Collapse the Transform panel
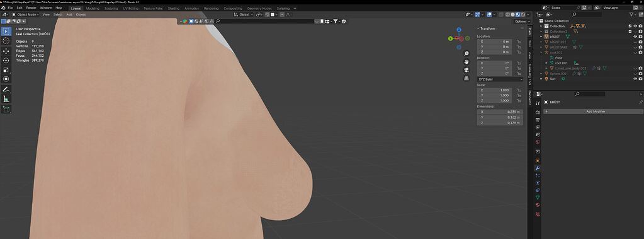Screen dimensions: 644x239 pyautogui.click(x=478, y=28)
